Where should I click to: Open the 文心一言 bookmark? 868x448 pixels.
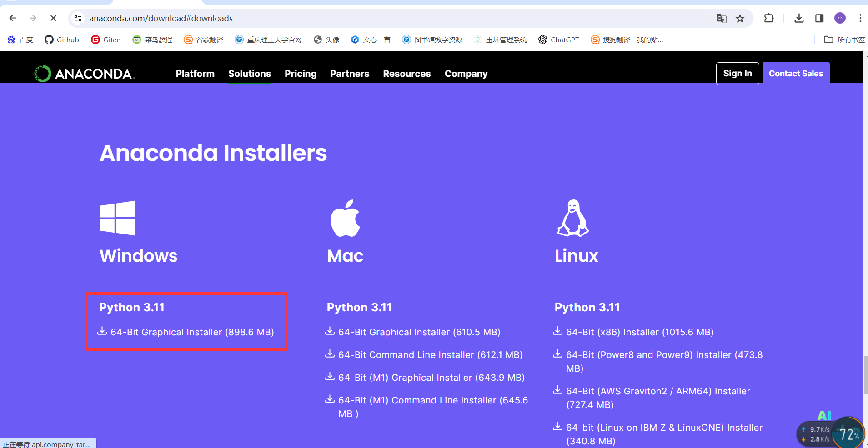[371, 40]
